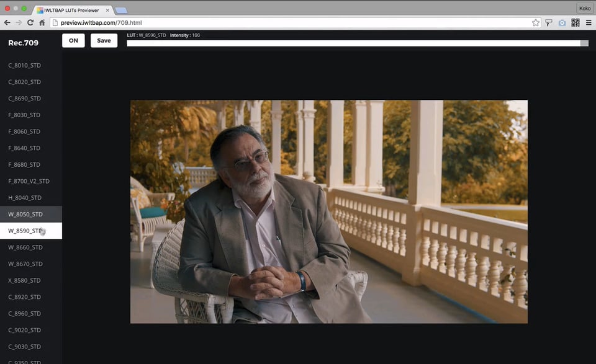Reload the LUT previewer page
This screenshot has width=596, height=364.
30,22
